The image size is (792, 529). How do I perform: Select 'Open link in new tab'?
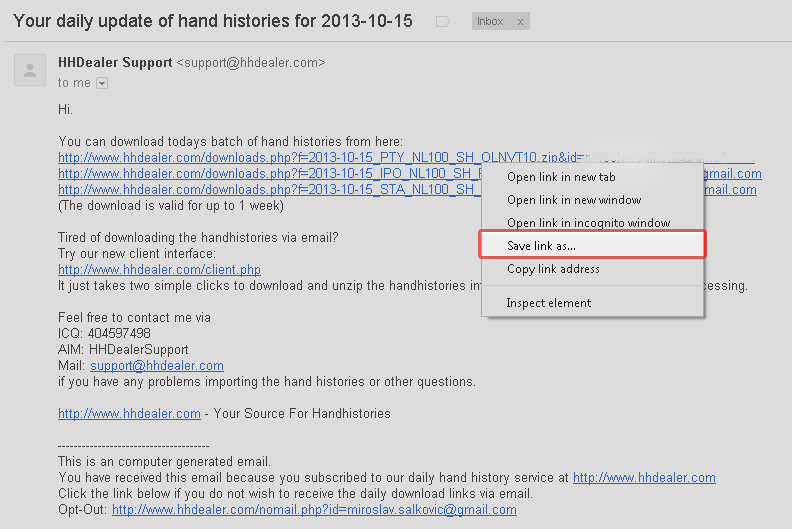coord(561,177)
